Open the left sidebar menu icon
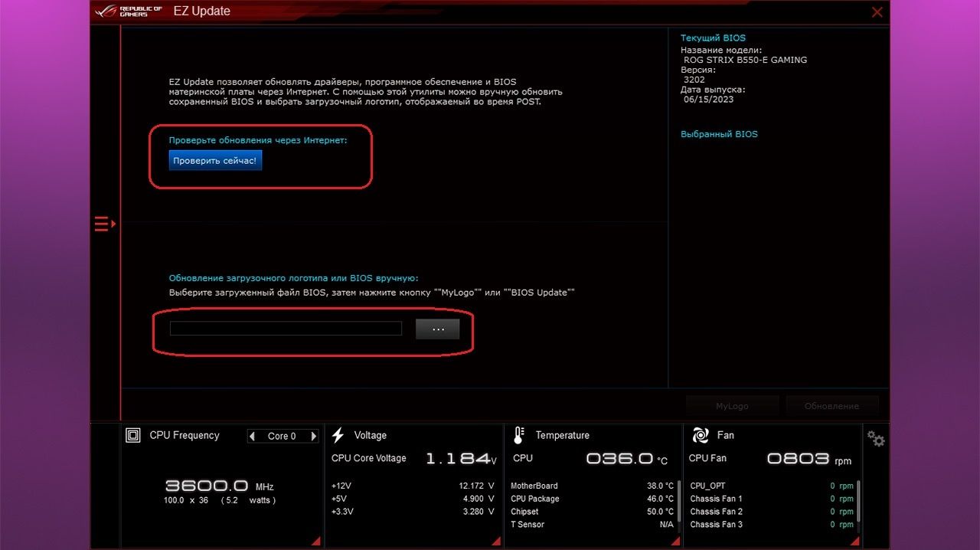This screenshot has width=980, height=550. point(104,224)
